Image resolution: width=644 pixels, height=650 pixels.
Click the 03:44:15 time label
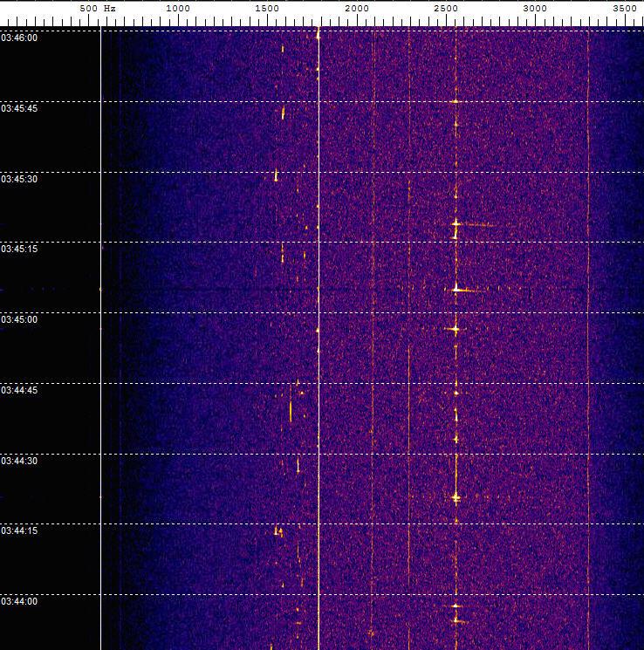point(19,531)
